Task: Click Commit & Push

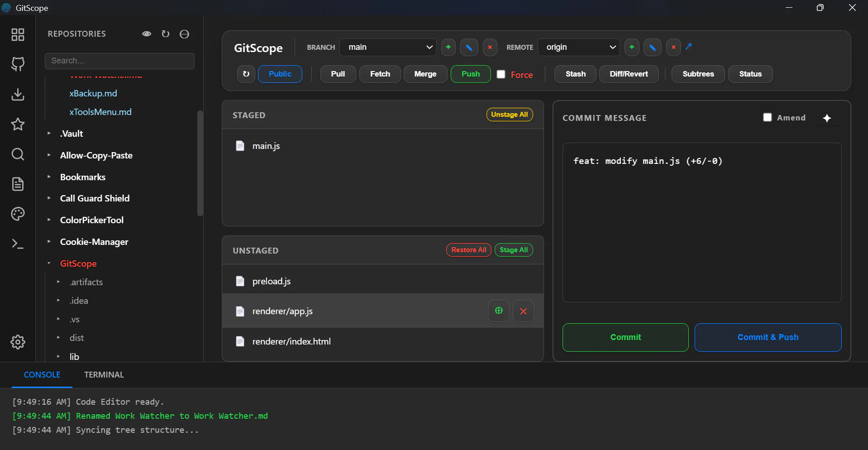Action: [768, 337]
